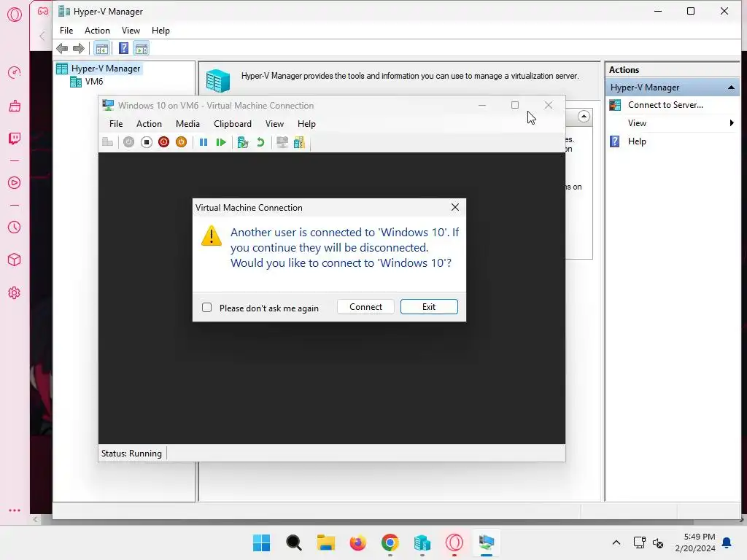Open the View menu in VM Connection window
The height and width of the screenshot is (560, 747).
point(274,124)
